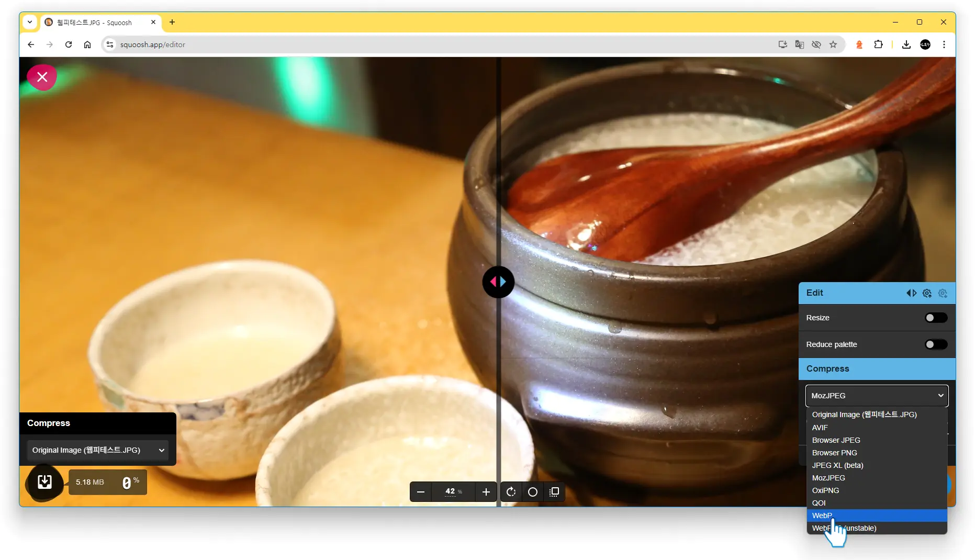Open a new browser tab
Screen dimensions: 975x560
pos(172,22)
